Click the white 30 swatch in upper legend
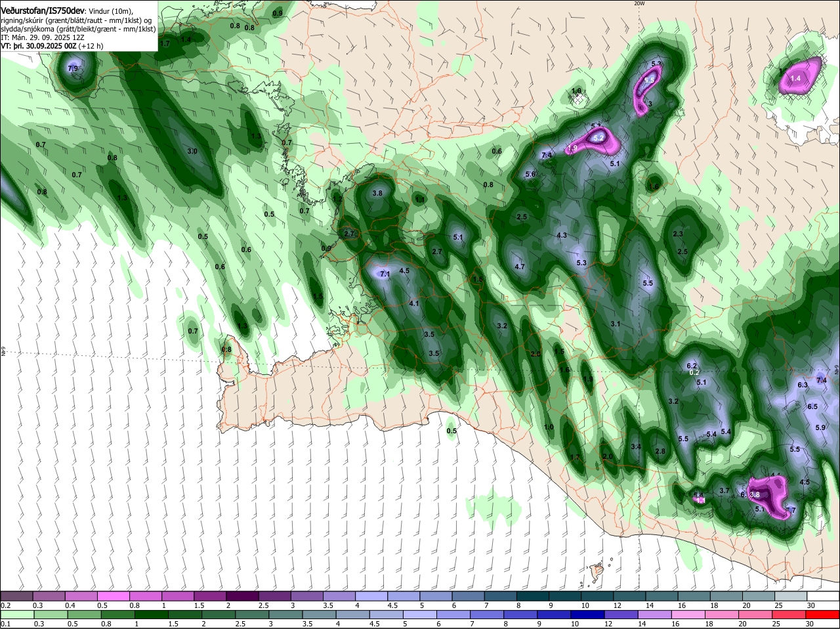This screenshot has width=840, height=629. tap(824, 596)
